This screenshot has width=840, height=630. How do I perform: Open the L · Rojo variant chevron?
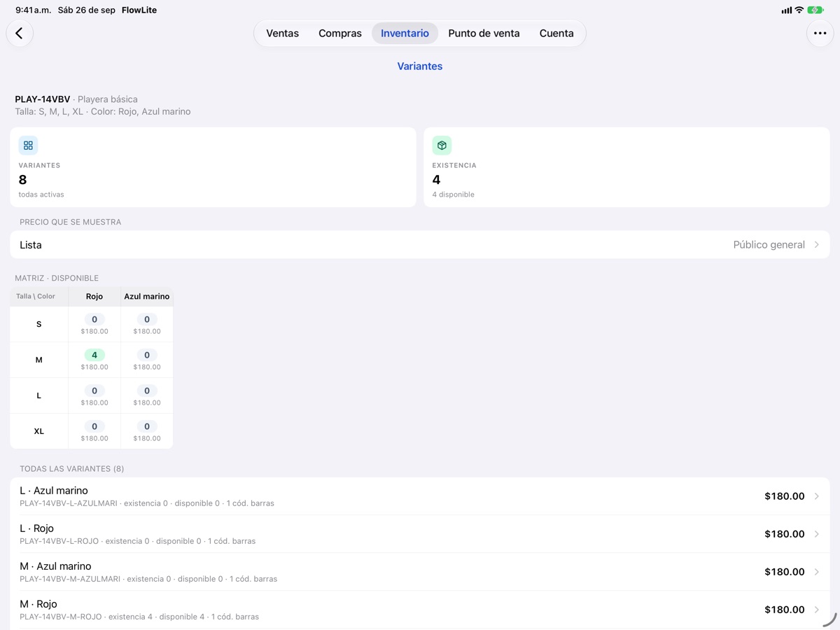[x=816, y=534]
